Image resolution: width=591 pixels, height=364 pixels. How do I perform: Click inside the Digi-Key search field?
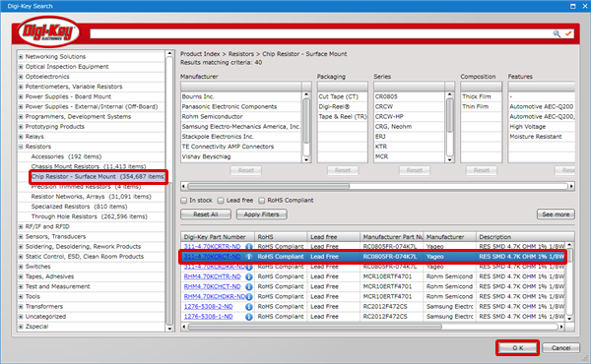(320, 33)
